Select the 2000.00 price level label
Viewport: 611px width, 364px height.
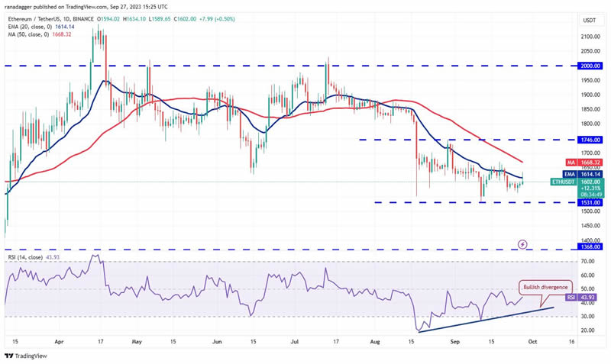(x=590, y=66)
